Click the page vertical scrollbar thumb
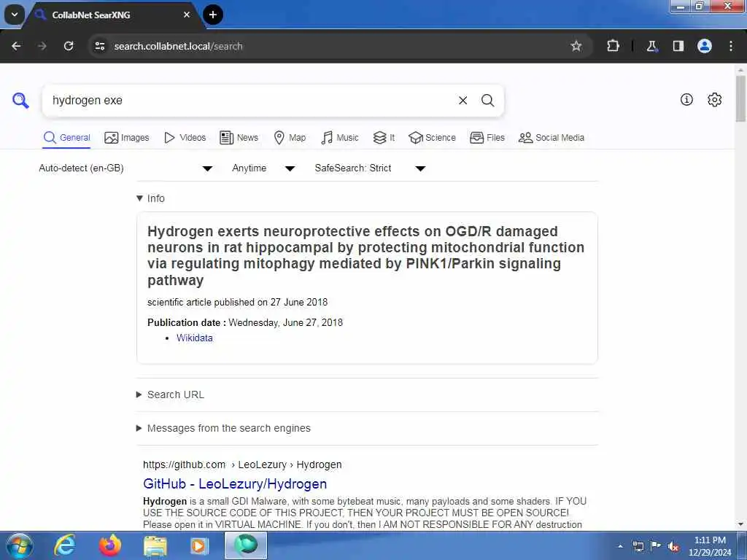 (x=741, y=98)
